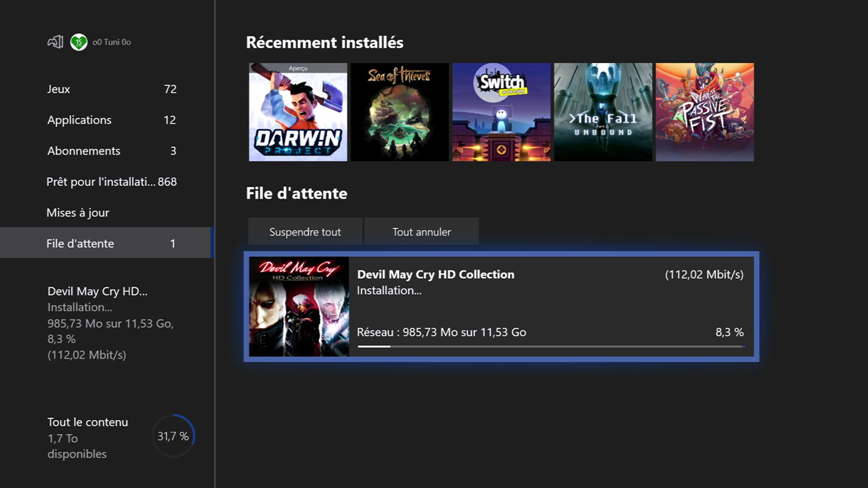Open Way of the Passive Fist tile
Viewport: 868px width, 488px height.
(705, 112)
